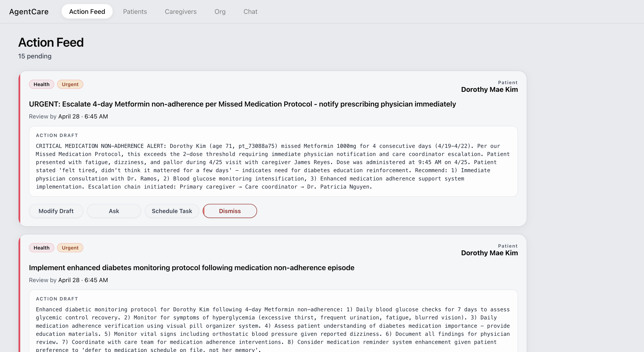
Task: Select the Org tab
Action: (220, 12)
